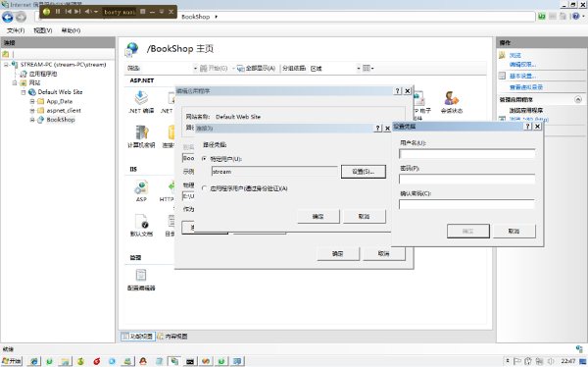Click 确定 in the 连接为 dialog
This screenshot has height=367, width=588.
[318, 216]
